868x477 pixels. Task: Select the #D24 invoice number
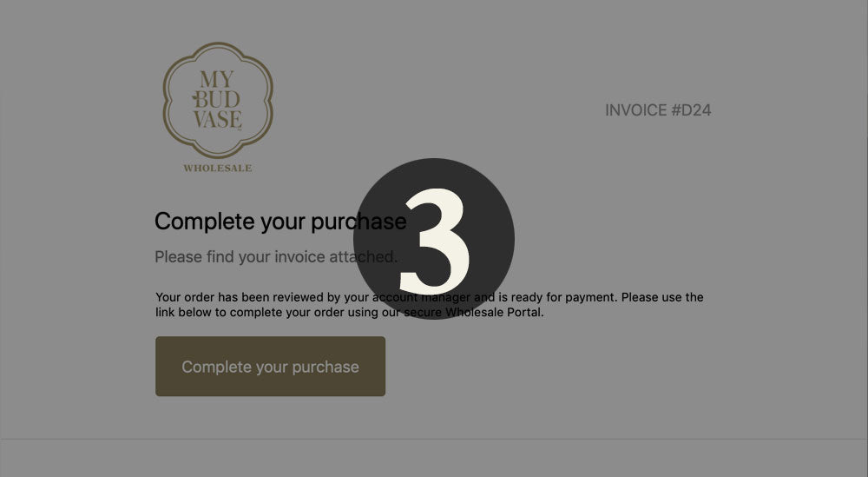point(692,110)
